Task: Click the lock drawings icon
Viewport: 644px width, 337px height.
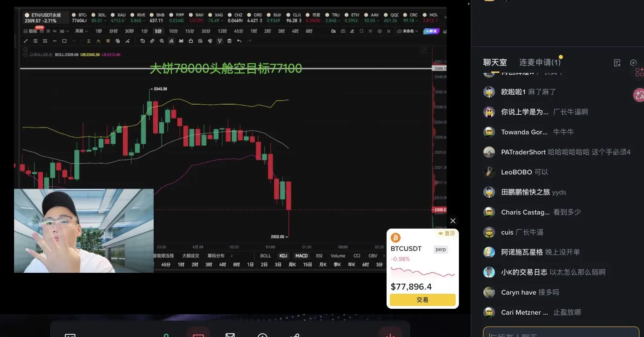Action: coord(191,41)
